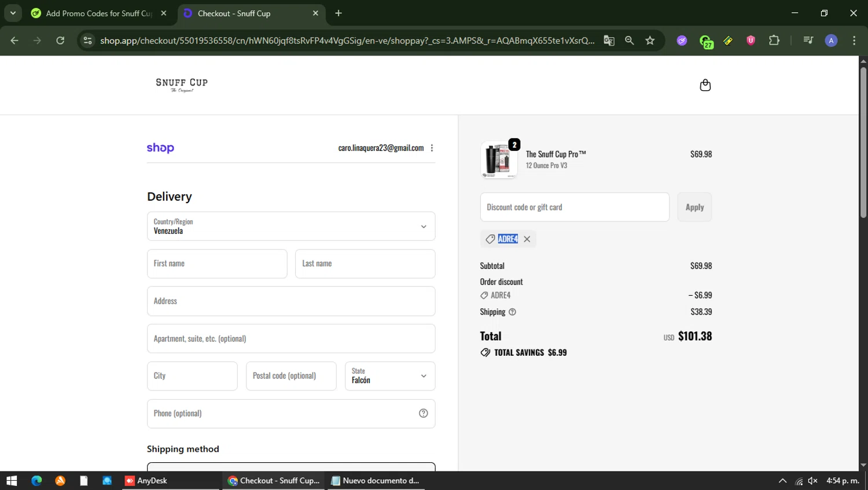Screen dimensions: 868x490
Task: Click the Shop Pay logo
Action: (x=160, y=148)
